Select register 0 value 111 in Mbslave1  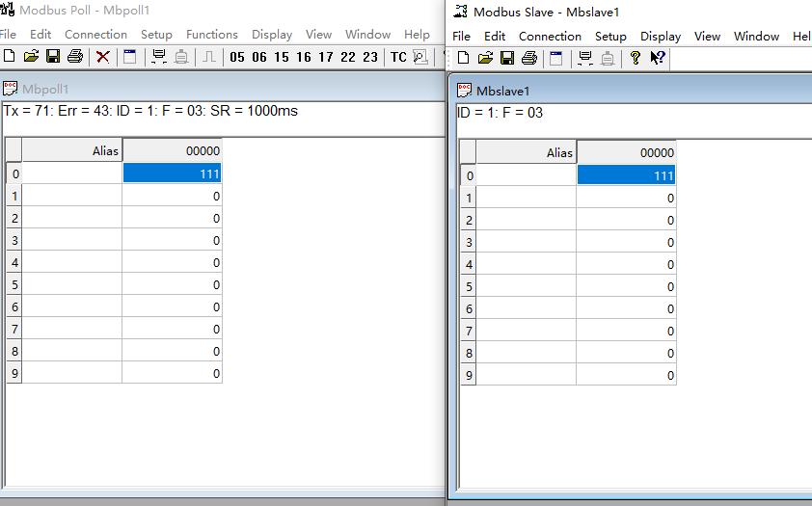click(626, 175)
